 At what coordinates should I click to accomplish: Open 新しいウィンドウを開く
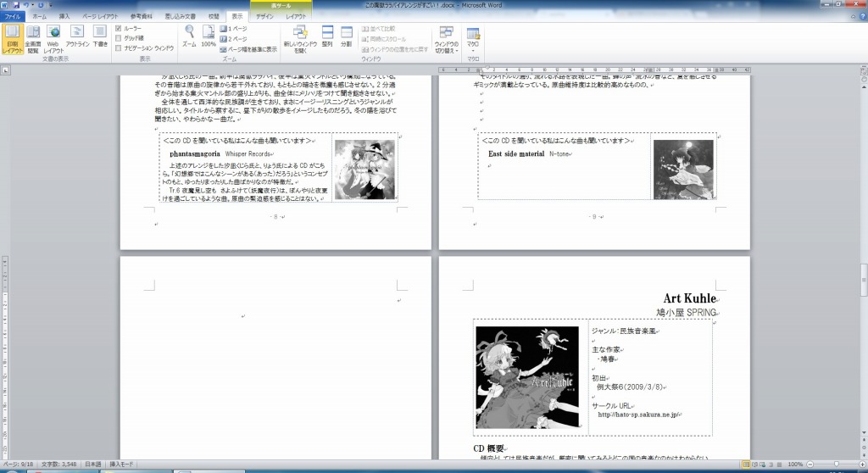coord(300,39)
